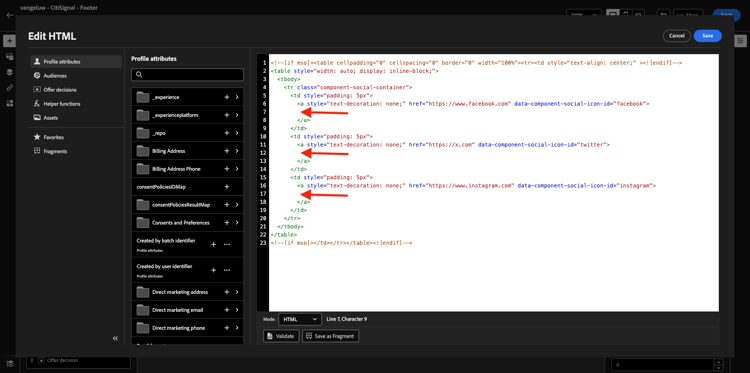The height and width of the screenshot is (373, 750).
Task: Click the Direct marketing email folder icon
Action: pyautogui.click(x=143, y=310)
